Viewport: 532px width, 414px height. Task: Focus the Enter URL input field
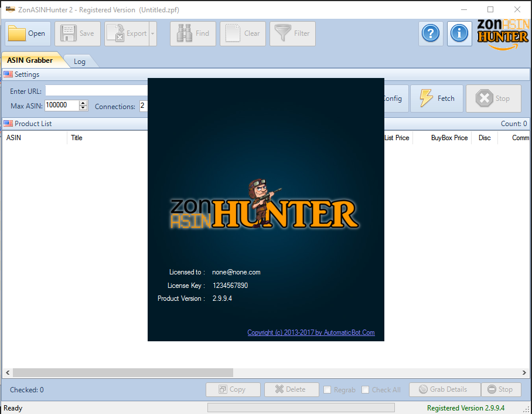click(x=96, y=91)
